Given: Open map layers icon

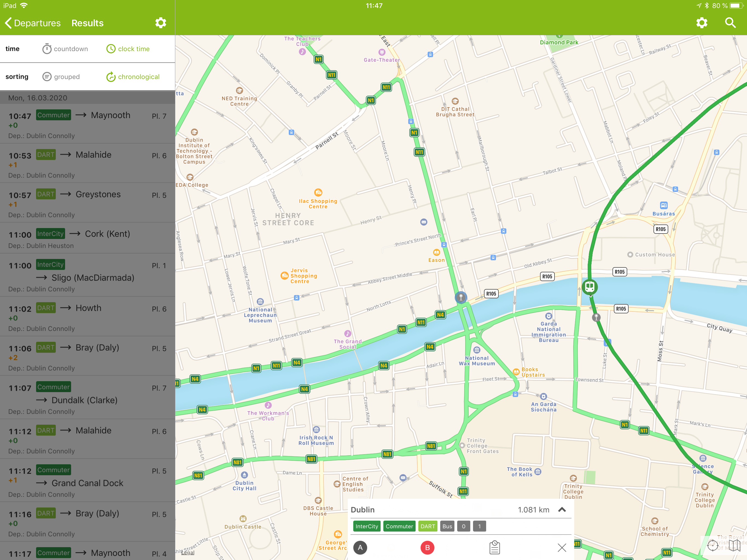Looking at the screenshot, I should [734, 545].
